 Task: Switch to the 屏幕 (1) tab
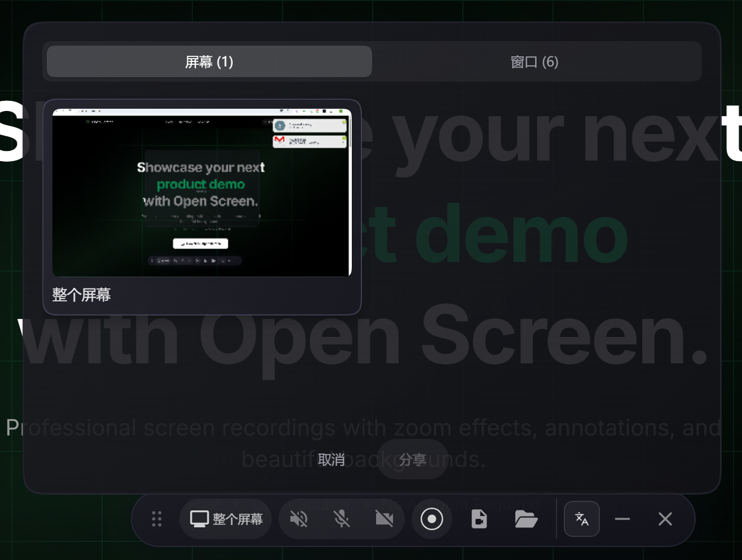point(209,61)
